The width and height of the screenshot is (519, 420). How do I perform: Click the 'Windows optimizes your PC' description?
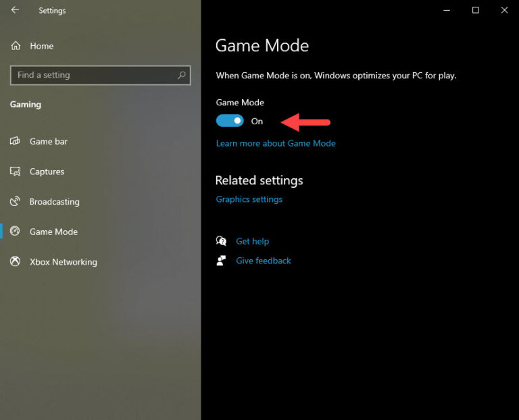click(x=336, y=76)
